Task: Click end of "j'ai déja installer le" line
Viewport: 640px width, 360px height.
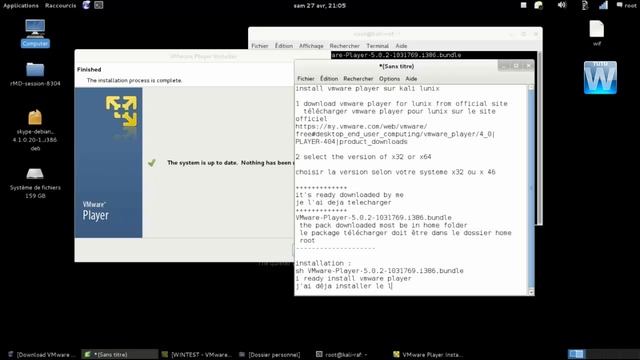Action: tap(392, 286)
